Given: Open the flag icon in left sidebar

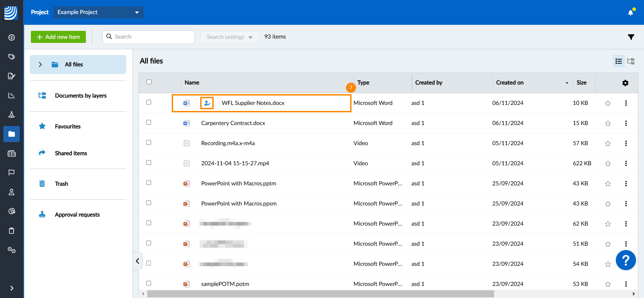Looking at the screenshot, I should (11, 173).
